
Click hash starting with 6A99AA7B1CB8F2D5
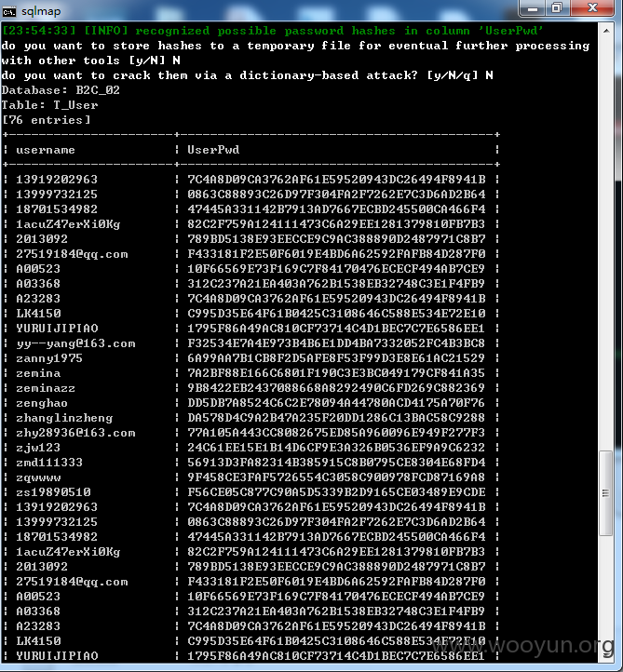point(336,358)
